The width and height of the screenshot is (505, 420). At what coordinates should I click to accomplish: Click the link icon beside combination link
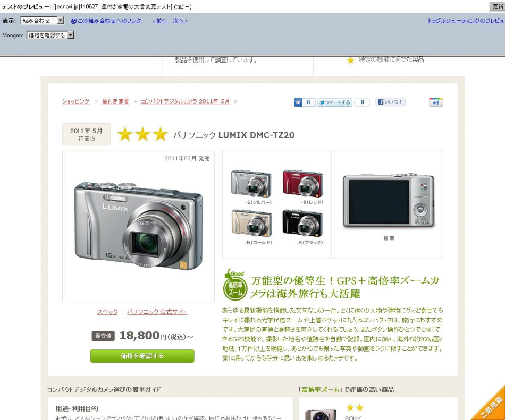click(x=74, y=21)
